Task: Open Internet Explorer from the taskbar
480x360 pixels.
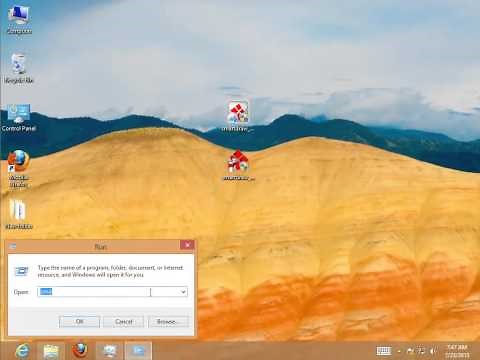Action: (23, 351)
